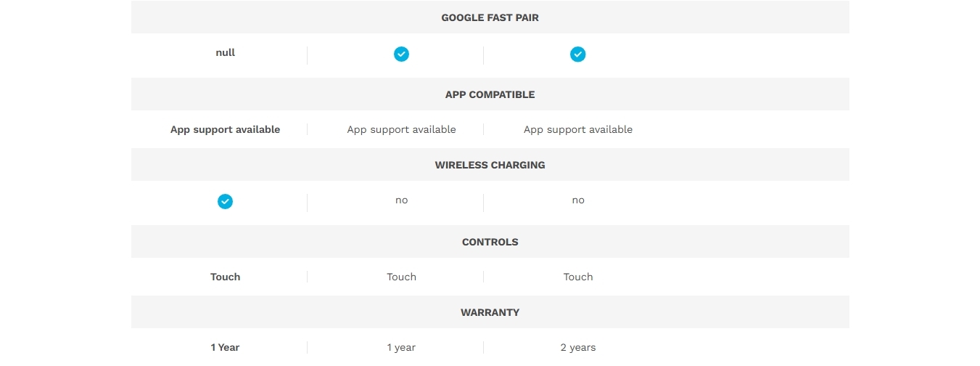980x366 pixels.
Task: Click the Wireless Charging checkmark icon
Action: (x=225, y=201)
